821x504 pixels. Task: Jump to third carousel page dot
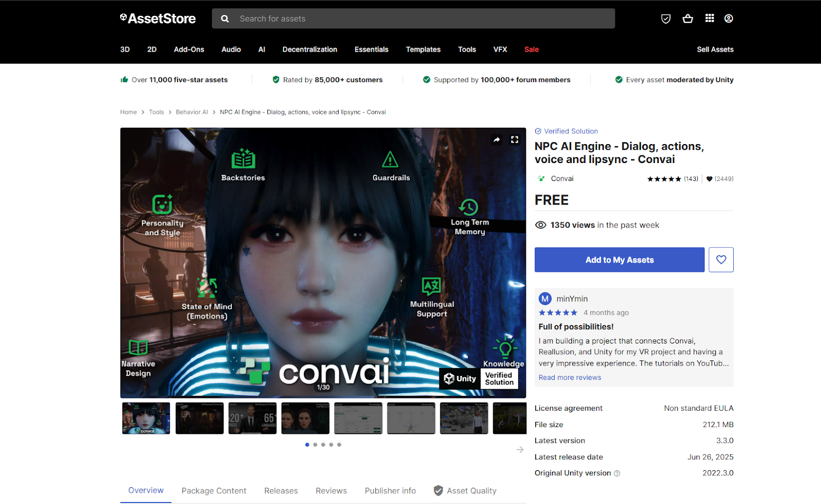pyautogui.click(x=323, y=445)
